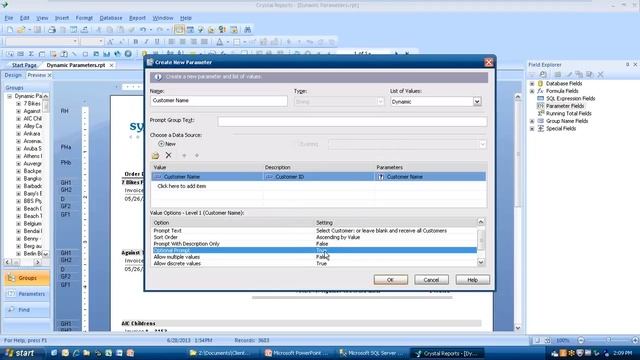Screen dimensions: 640x360
Task: Collapse the Dynamic Pa... root group node
Action: 9,96
